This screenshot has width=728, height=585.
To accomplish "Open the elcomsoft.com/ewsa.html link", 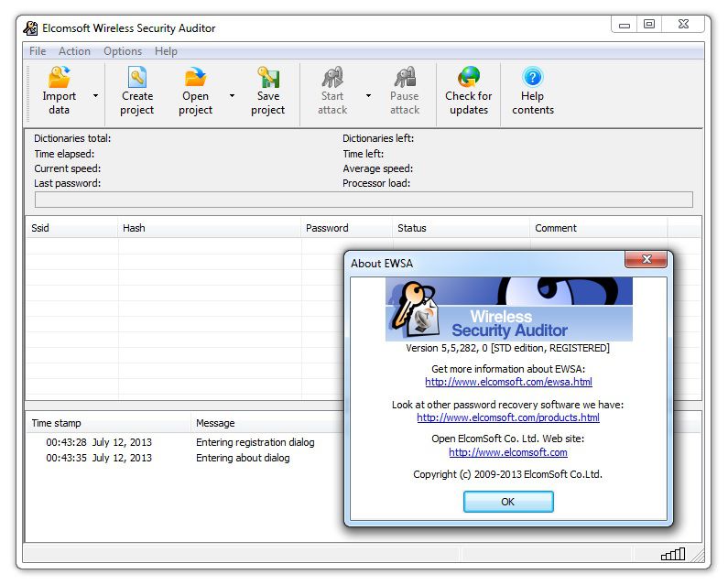I will (x=508, y=382).
